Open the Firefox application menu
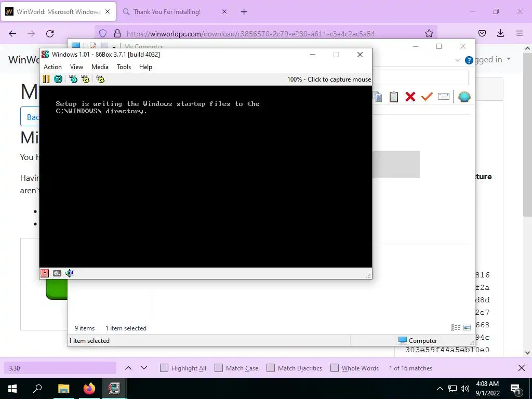Viewport: 532px width, 399px height. click(x=520, y=33)
